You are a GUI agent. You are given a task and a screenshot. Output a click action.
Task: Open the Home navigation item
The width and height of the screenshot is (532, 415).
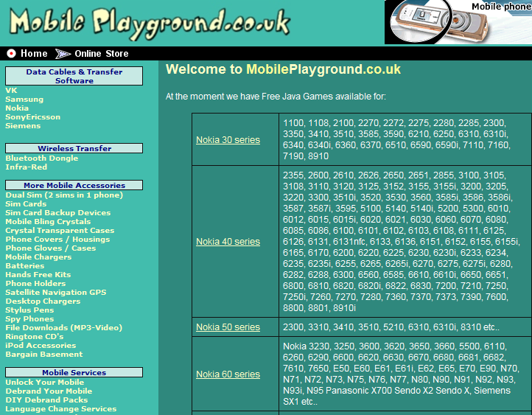pyautogui.click(x=34, y=53)
